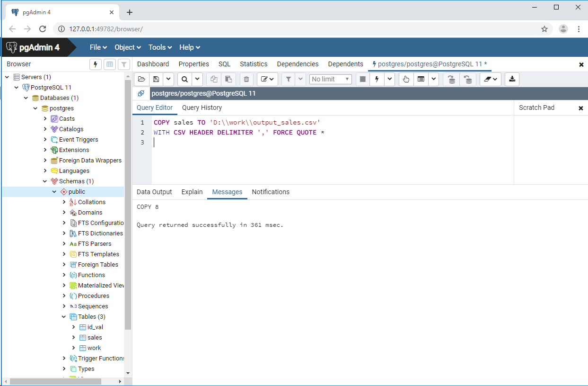This screenshot has width=588, height=386.
Task: Open the Execute options dropdown arrow
Action: click(x=390, y=79)
